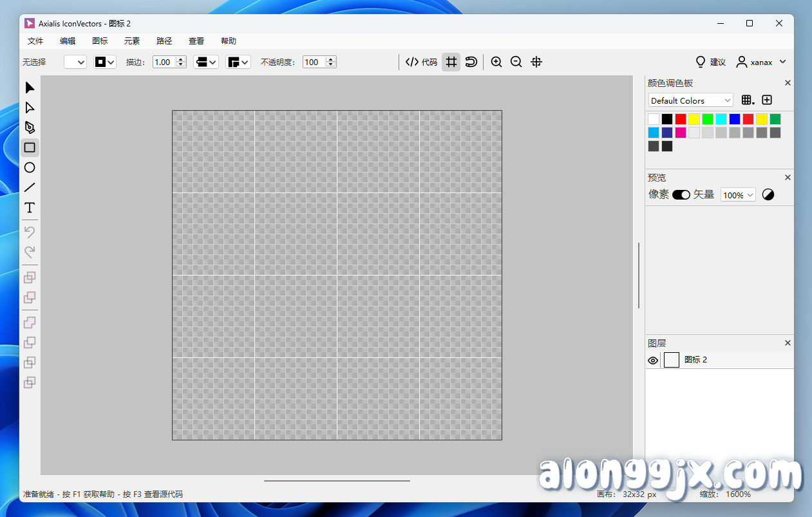Screen dimensions: 812x517
Task: Open the 路径 menu
Action: [164, 41]
